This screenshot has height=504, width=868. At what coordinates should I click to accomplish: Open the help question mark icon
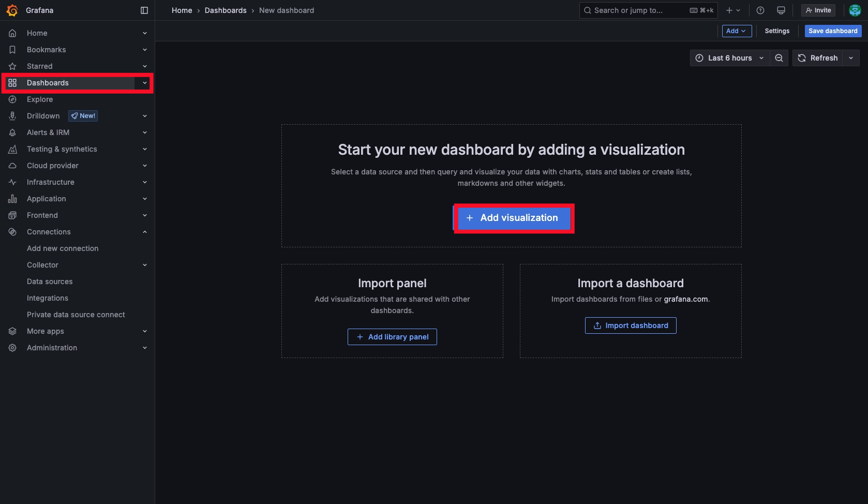(x=760, y=10)
